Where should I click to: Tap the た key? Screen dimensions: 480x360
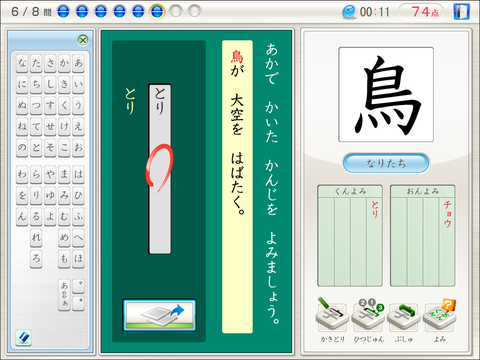point(36,63)
